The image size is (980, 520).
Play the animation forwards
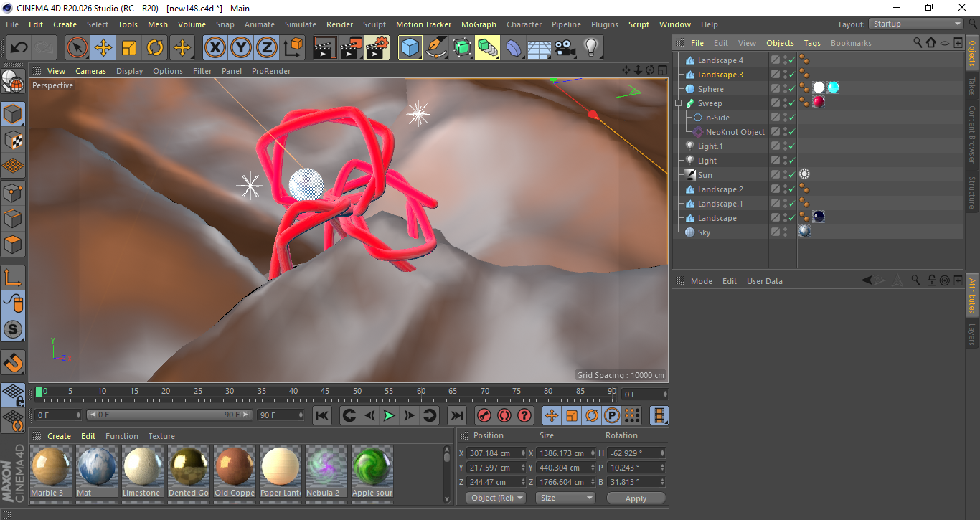(389, 415)
